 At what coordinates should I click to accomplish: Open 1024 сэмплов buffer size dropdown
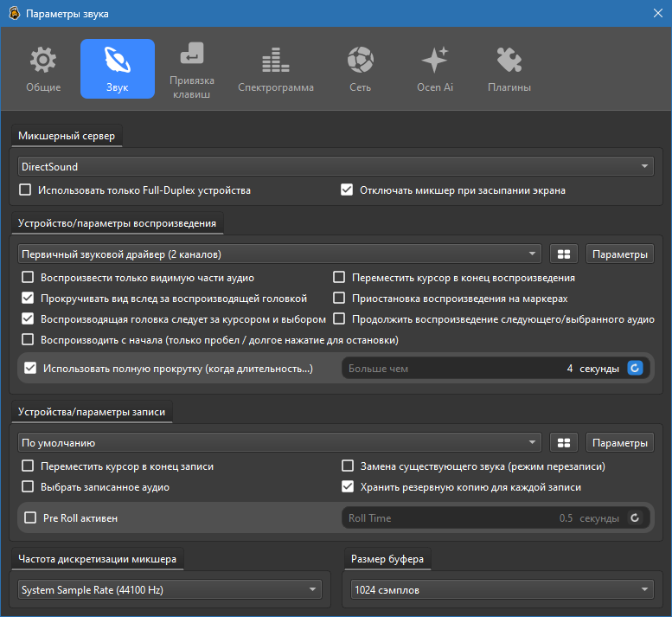pos(502,590)
